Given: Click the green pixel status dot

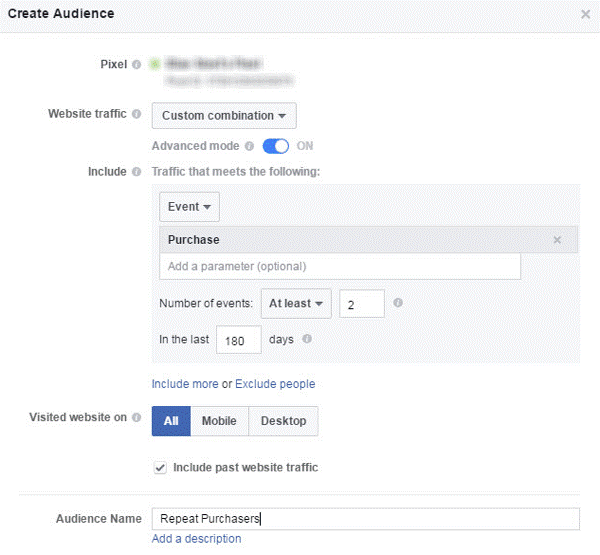Looking at the screenshot, I should pos(155,64).
